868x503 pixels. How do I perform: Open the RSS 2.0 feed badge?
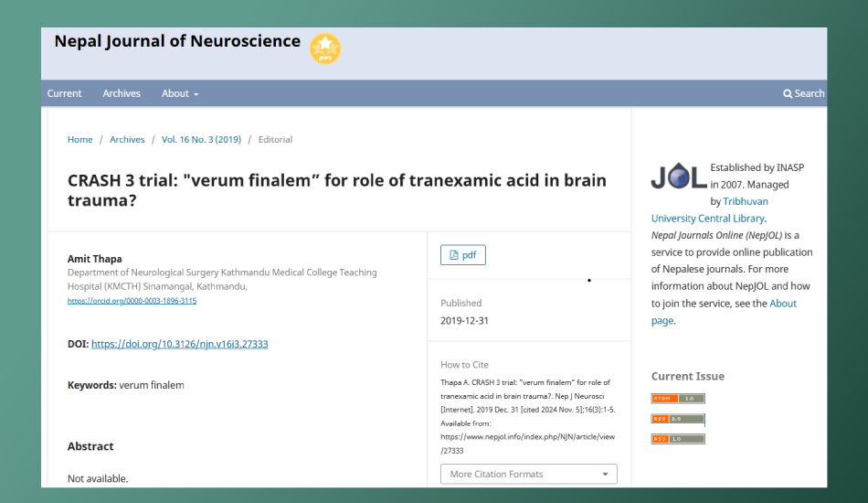click(x=678, y=419)
